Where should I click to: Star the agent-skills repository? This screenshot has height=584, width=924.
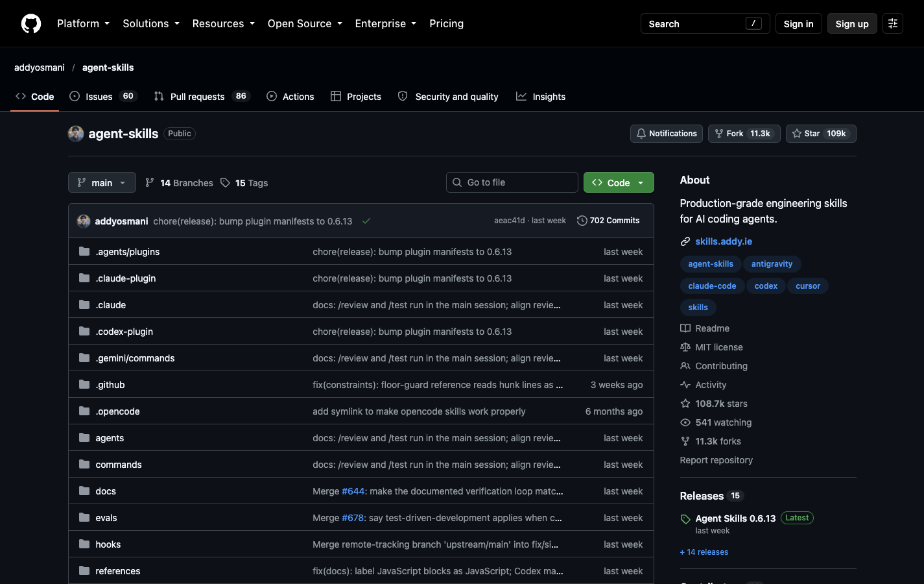821,134
